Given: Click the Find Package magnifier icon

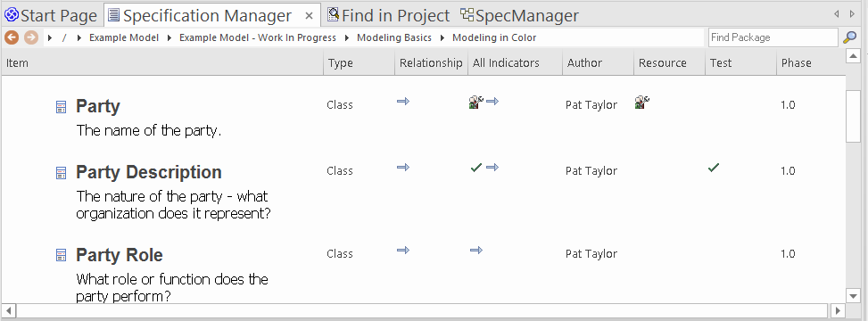Looking at the screenshot, I should [850, 37].
